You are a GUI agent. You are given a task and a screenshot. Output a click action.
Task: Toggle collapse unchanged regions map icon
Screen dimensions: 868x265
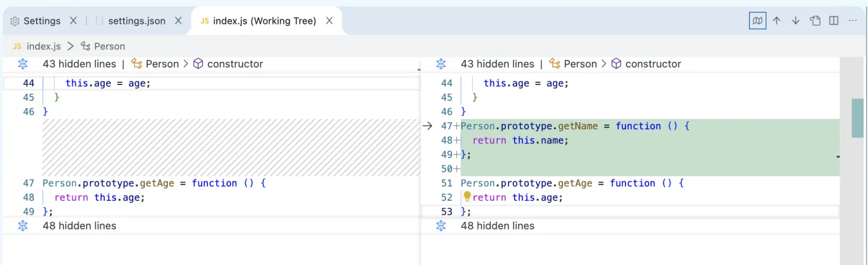(758, 21)
